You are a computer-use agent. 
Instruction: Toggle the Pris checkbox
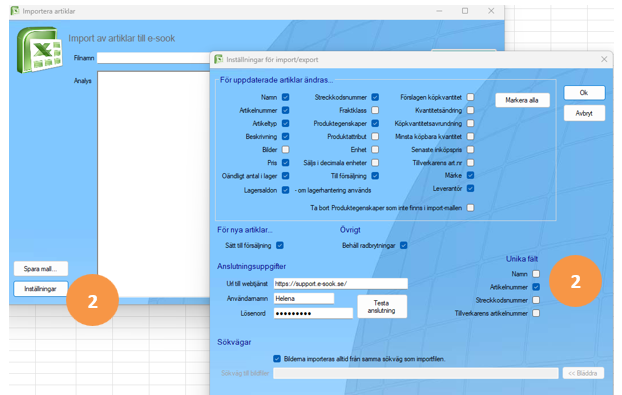click(x=285, y=163)
